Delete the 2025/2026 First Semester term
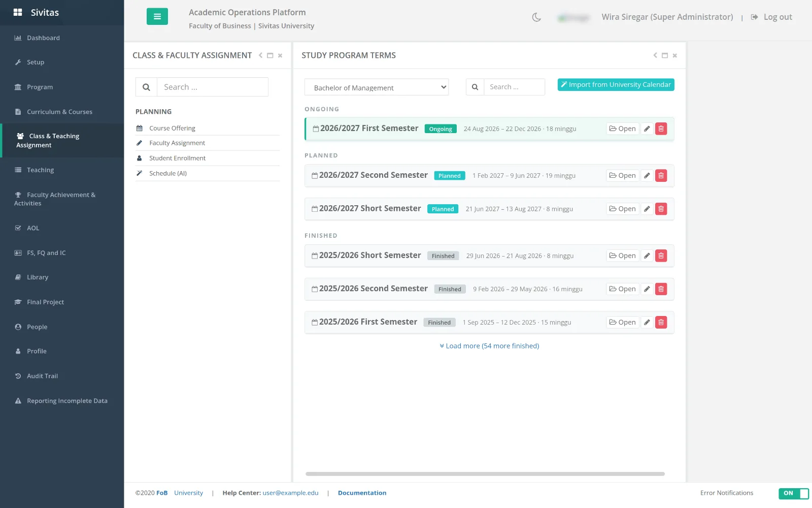Screen dimensions: 812x508 click(x=661, y=322)
